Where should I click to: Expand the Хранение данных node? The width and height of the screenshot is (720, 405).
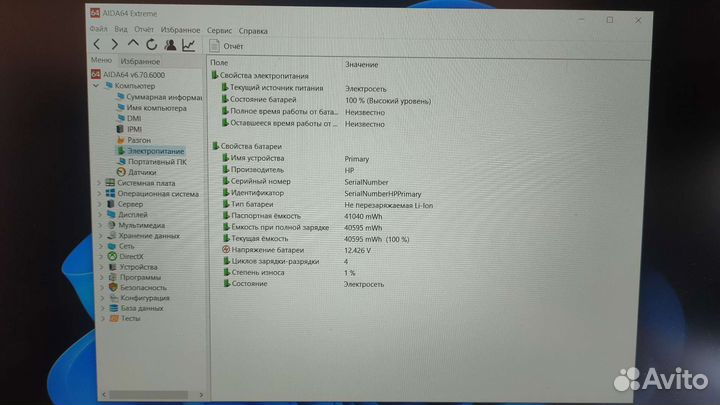101,236
